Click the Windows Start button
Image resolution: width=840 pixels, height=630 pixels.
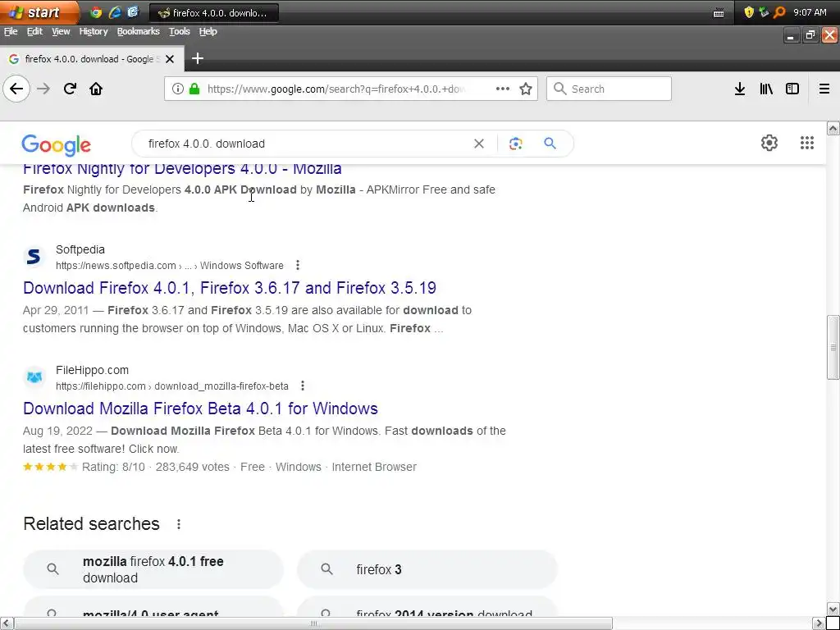point(39,12)
